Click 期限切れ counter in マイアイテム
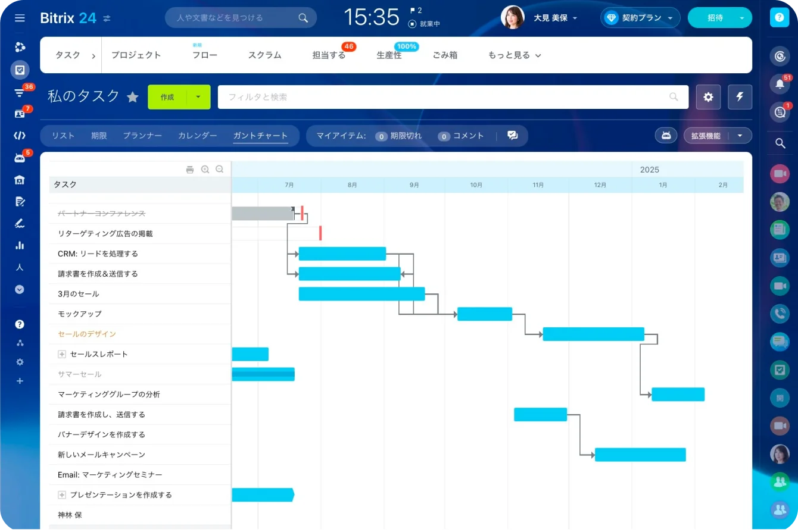798x532 pixels. coord(381,136)
